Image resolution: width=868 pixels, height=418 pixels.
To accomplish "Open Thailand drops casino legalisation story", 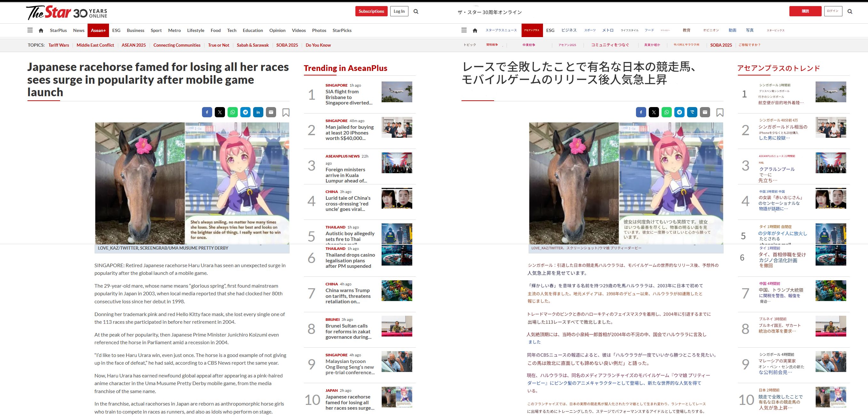I will 350,260.
